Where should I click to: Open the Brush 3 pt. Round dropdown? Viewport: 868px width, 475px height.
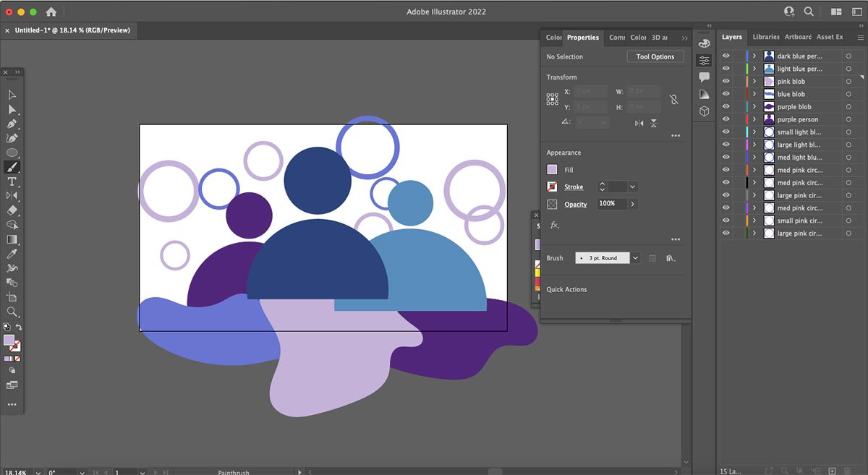635,258
